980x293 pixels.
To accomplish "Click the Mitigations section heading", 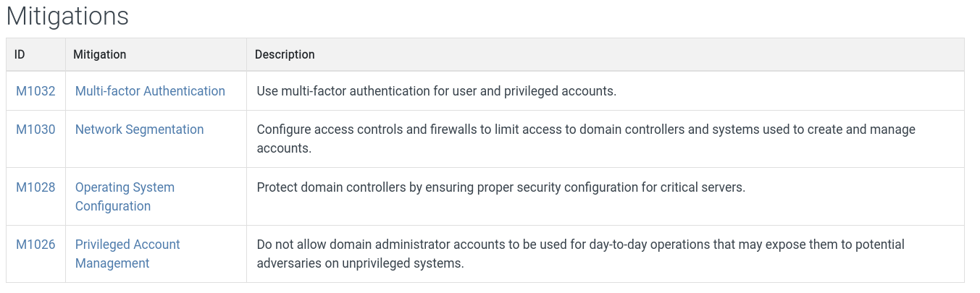I will click(67, 16).
